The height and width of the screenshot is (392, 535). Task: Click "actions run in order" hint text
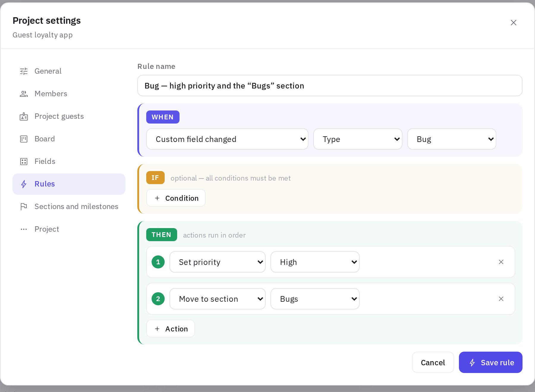pos(214,235)
